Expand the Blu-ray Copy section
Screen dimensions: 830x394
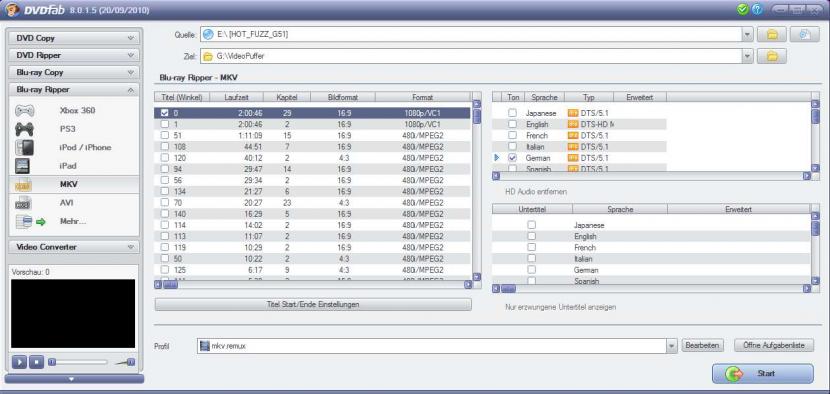(x=74, y=73)
